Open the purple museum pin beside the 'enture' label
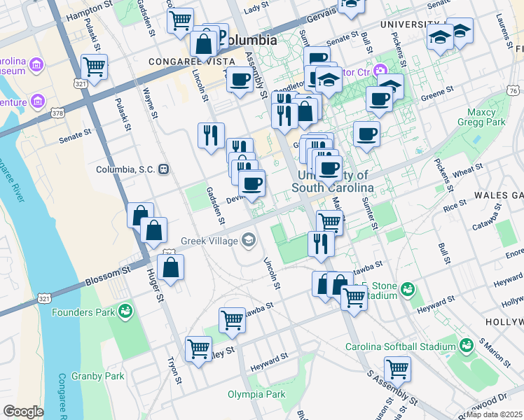This screenshot has height=420, width=524. (38, 101)
